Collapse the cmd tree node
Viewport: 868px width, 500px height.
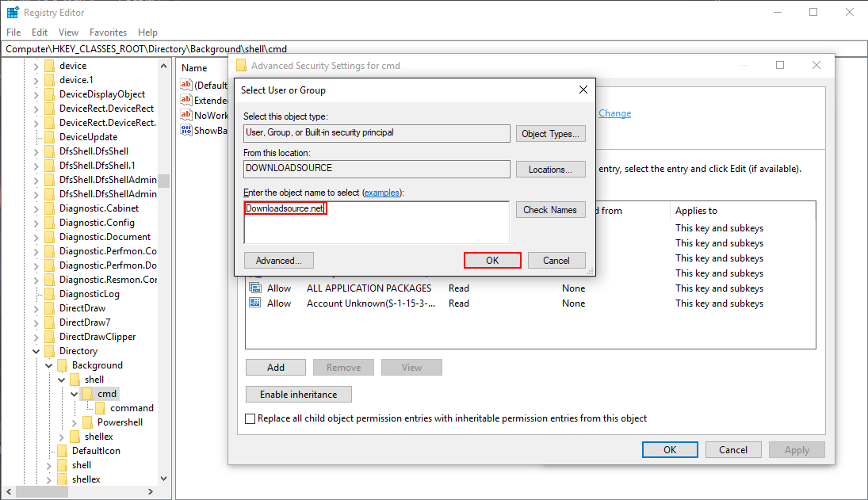[75, 394]
